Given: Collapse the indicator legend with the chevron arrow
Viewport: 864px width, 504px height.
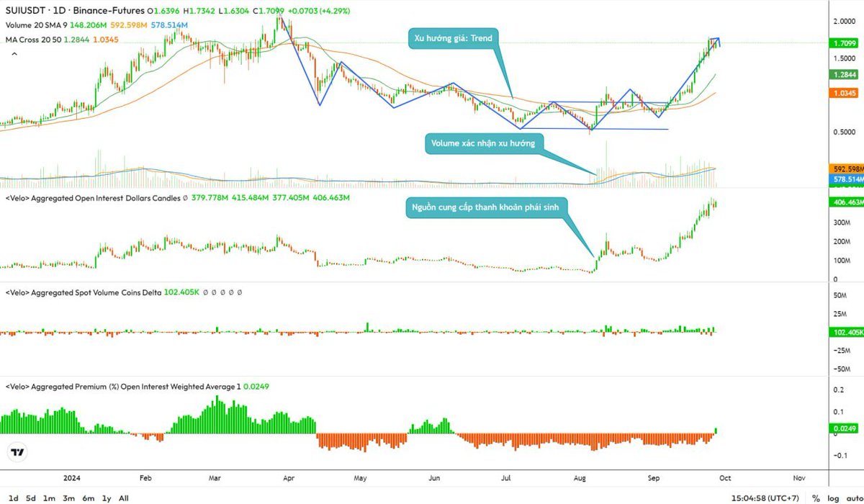Looking at the screenshot, I should [14, 53].
